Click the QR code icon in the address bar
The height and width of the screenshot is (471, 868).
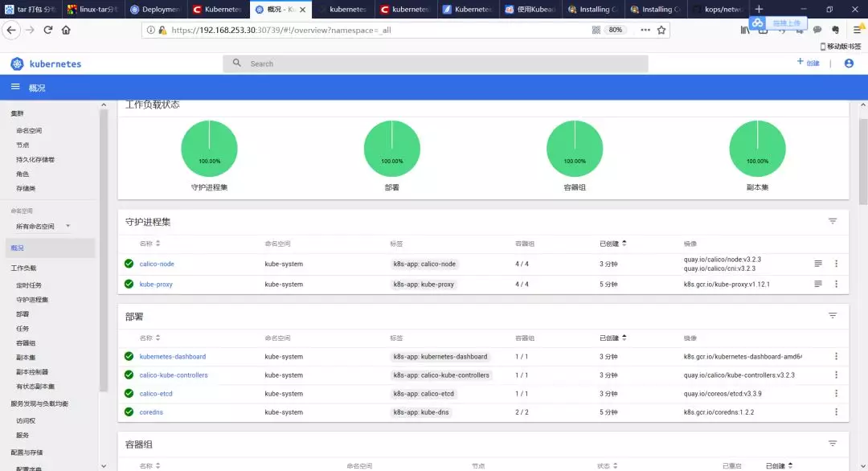pyautogui.click(x=596, y=30)
